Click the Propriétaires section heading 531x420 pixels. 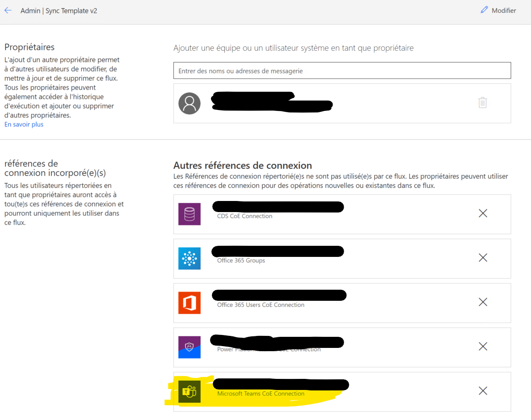(30, 47)
